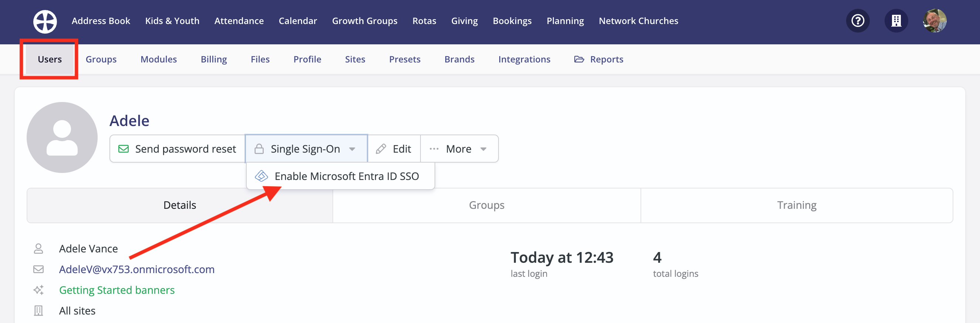Click the Getting Started banners link
Image resolution: width=980 pixels, height=323 pixels.
click(x=117, y=290)
